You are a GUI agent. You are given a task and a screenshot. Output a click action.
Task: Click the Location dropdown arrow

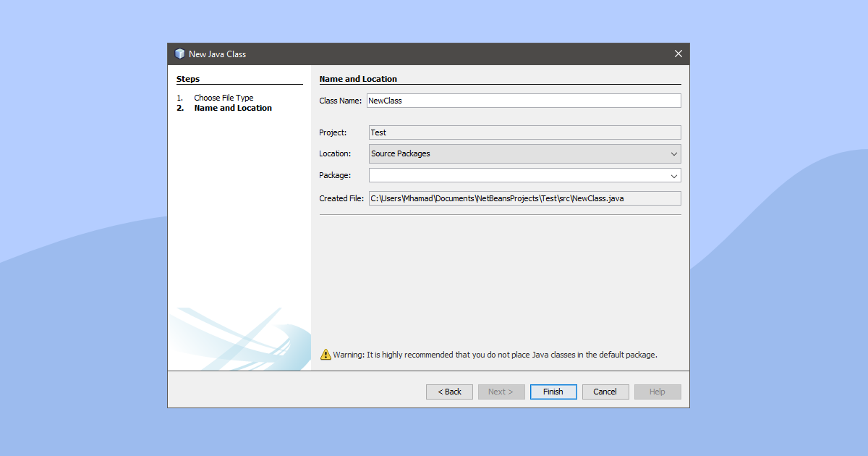coord(673,153)
